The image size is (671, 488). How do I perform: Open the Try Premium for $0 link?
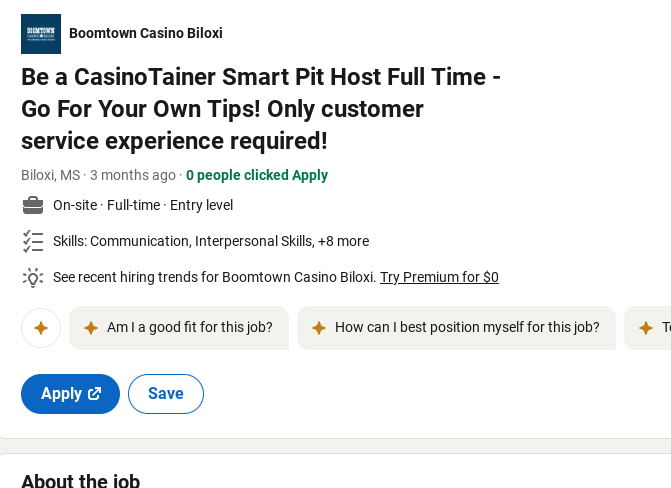[439, 277]
